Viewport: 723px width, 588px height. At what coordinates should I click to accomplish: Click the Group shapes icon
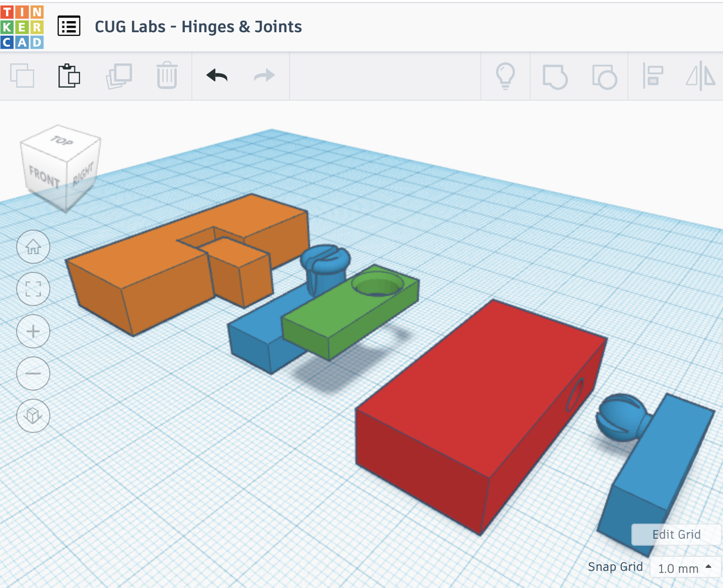[x=555, y=77]
